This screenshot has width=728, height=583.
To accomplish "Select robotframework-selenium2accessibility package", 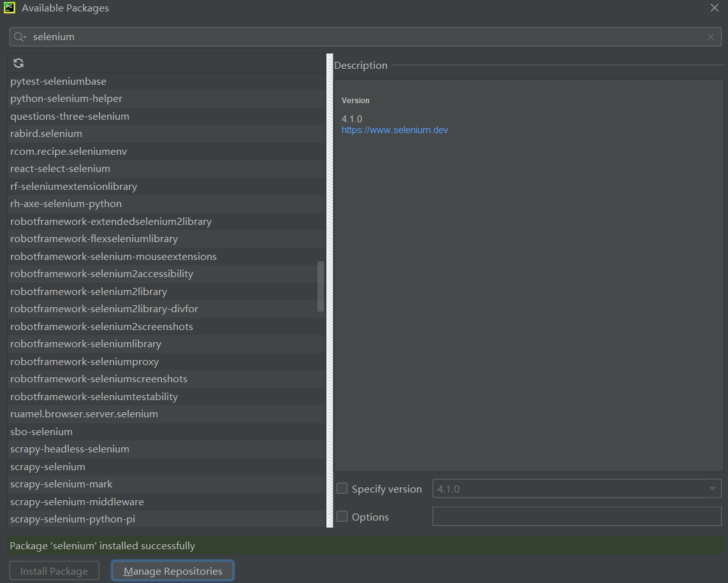I will click(166, 274).
